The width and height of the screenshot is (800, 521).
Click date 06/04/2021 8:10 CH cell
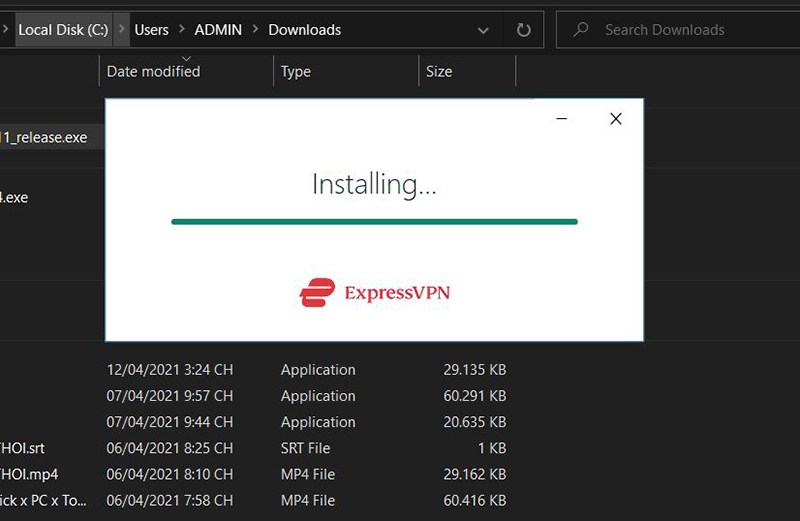169,474
